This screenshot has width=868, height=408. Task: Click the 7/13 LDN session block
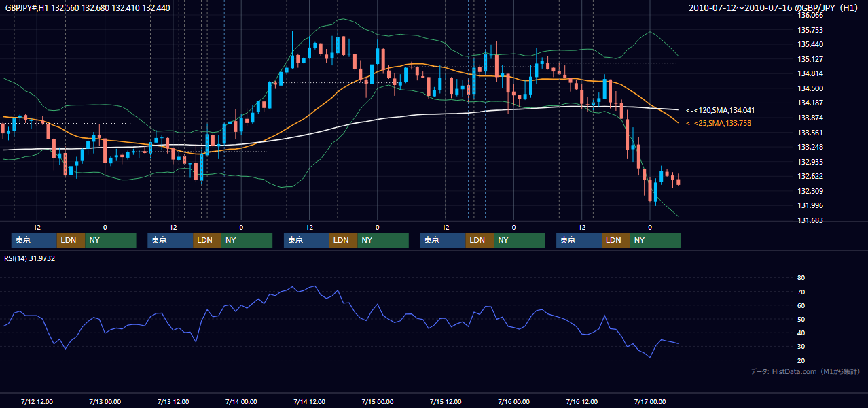(x=207, y=240)
